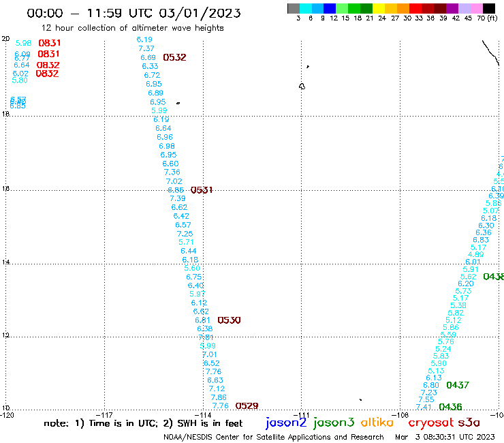
Task: Click the wave height value 6.52
Action: click(212, 363)
